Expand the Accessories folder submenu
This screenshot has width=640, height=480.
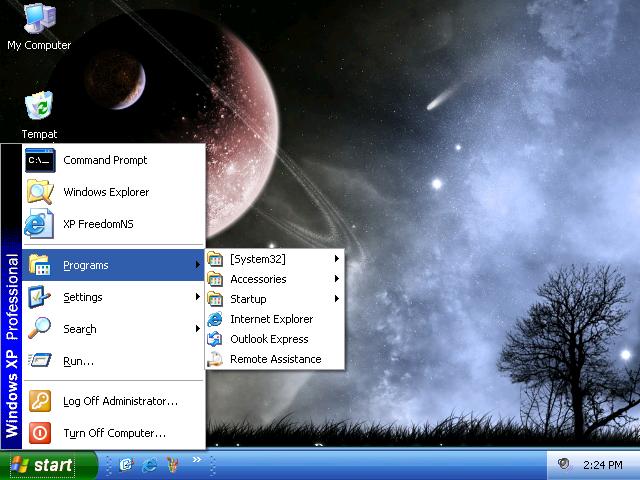pos(272,279)
